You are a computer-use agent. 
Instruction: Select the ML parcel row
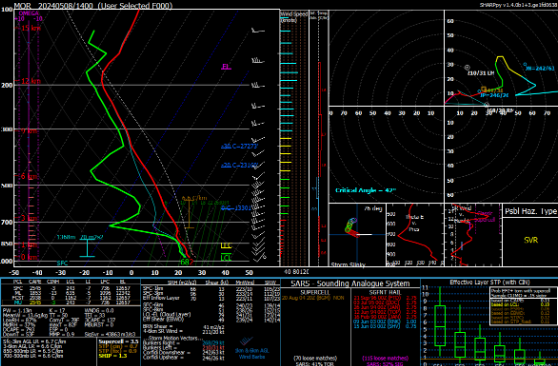[x=70, y=293]
